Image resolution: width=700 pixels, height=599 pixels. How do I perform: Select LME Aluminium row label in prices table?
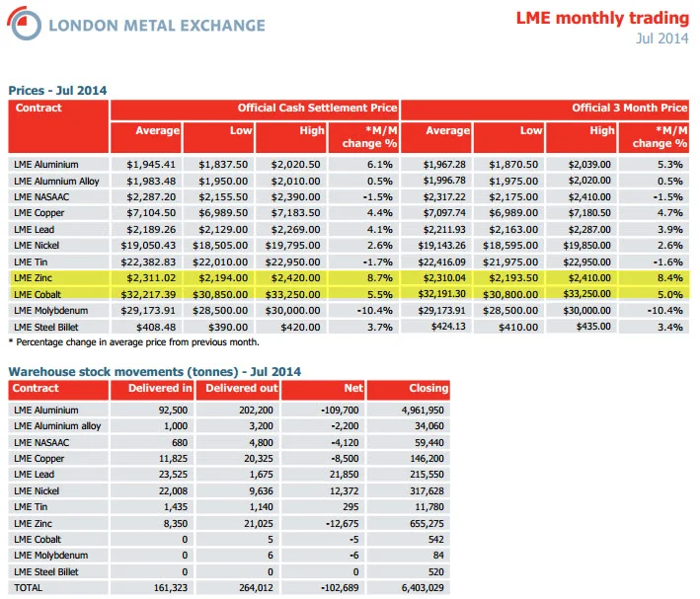click(46, 164)
